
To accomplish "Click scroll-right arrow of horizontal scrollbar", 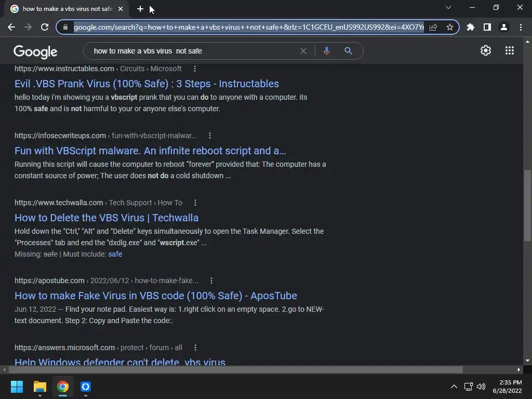I will point(519,369).
